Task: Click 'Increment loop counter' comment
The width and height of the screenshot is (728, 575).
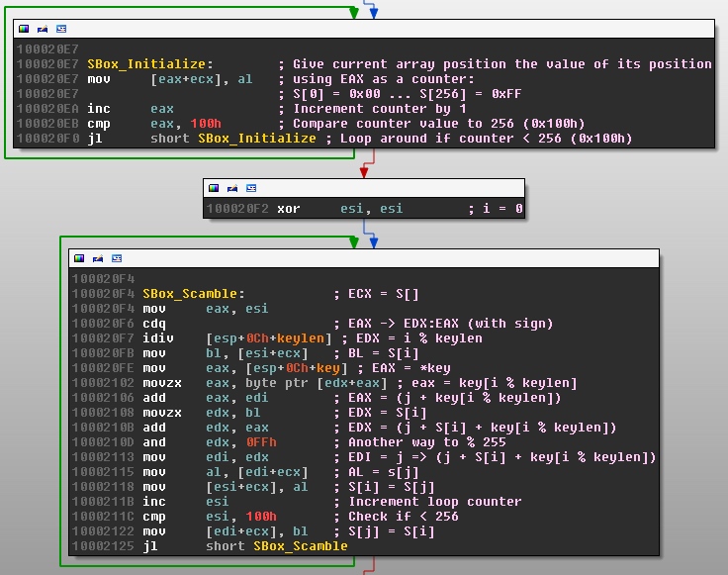Action: point(435,502)
